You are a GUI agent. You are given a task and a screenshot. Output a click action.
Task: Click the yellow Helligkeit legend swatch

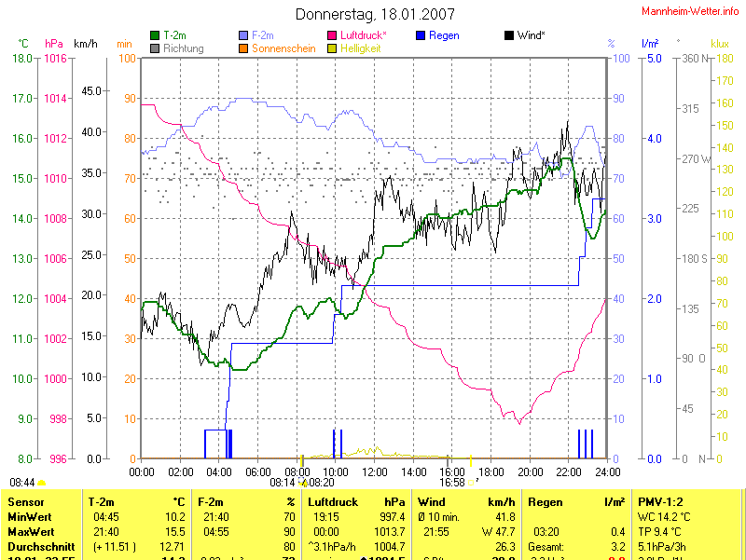pos(332,48)
